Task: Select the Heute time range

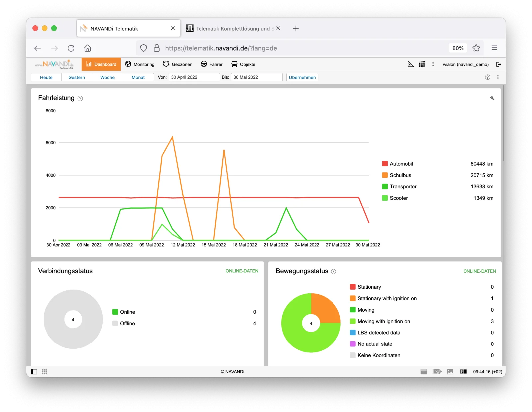Action: click(x=46, y=77)
